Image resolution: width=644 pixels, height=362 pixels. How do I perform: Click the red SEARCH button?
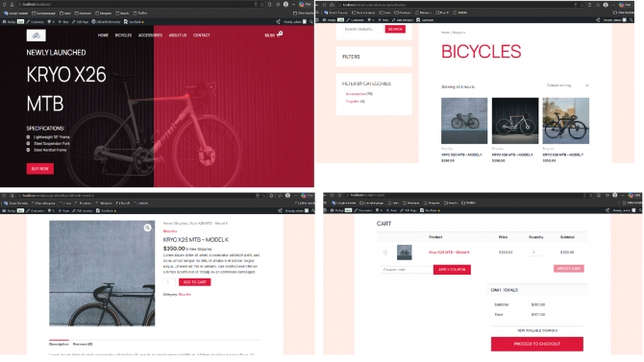395,29
